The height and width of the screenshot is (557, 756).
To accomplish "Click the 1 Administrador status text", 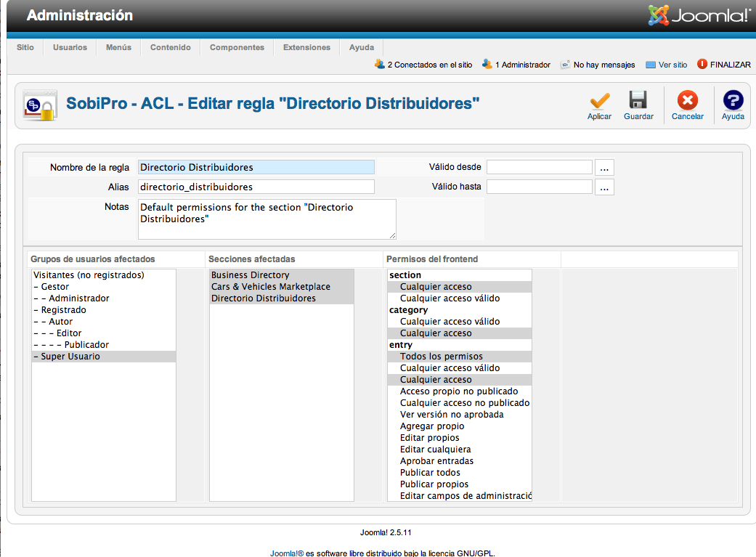I will [x=523, y=65].
